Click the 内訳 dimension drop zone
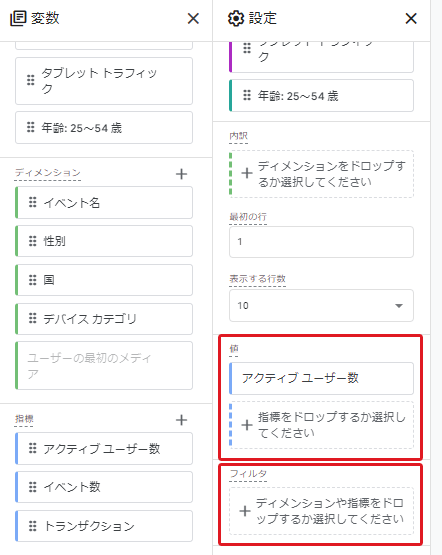Image resolution: width=442 pixels, height=555 pixels. 321,174
